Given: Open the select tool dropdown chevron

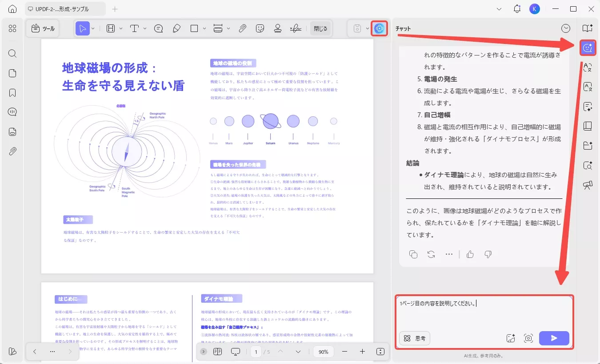Looking at the screenshot, I should click(92, 28).
